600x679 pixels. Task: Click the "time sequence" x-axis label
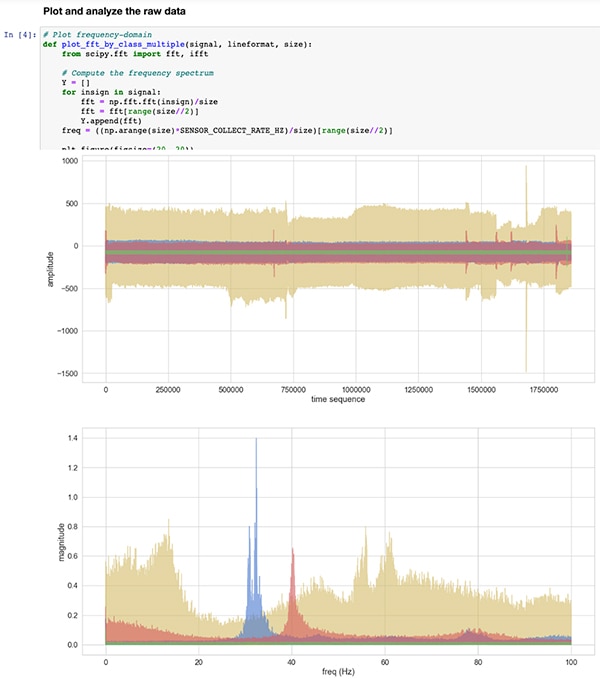click(x=338, y=399)
